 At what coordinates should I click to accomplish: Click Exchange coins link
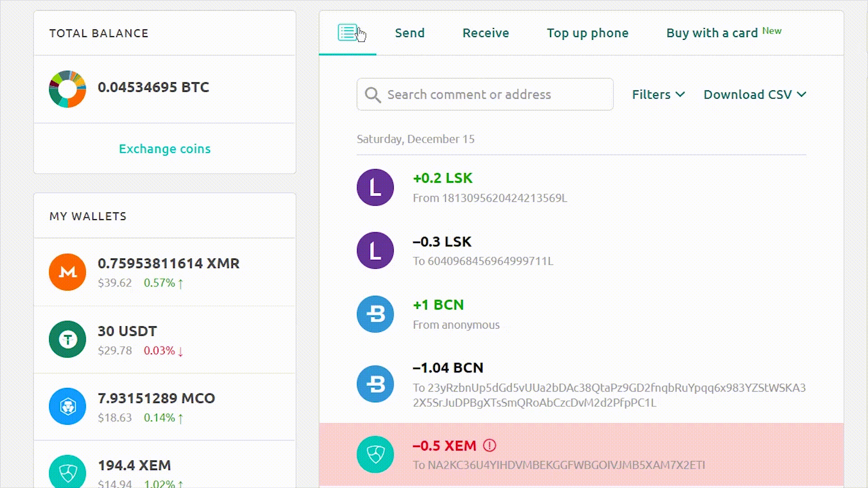tap(164, 148)
